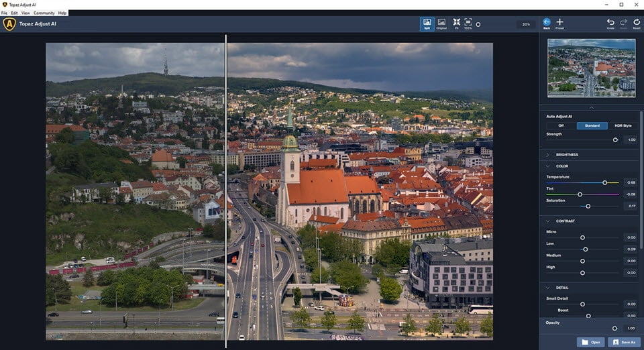Collapse the preview thumbnail panel chevron

[592, 107]
